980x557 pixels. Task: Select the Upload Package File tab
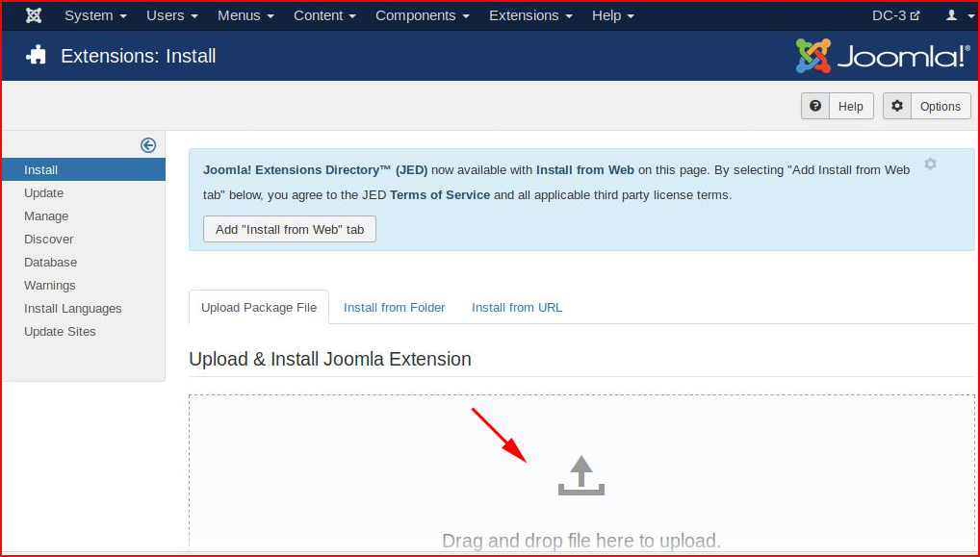(x=259, y=307)
